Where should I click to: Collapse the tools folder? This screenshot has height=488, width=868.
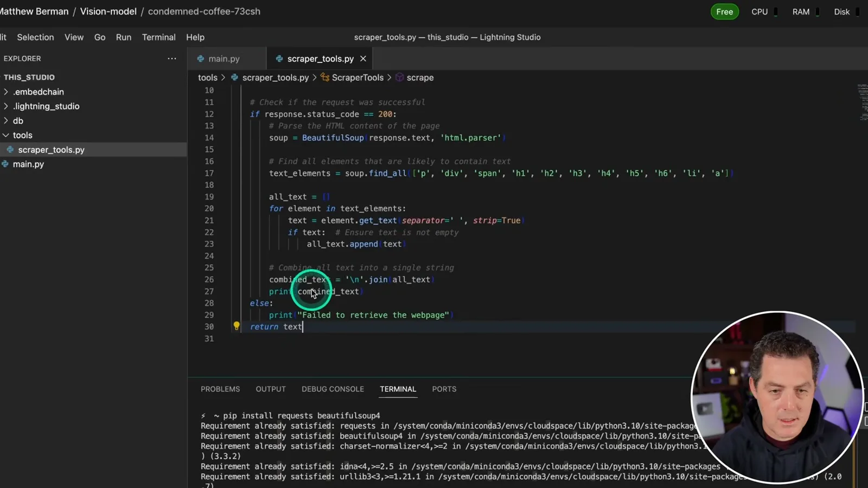click(6, 135)
